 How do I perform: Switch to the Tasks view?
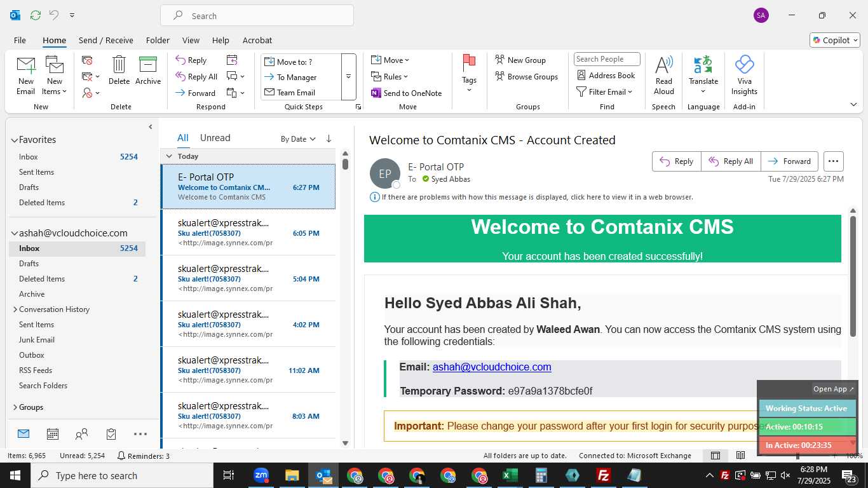111,434
